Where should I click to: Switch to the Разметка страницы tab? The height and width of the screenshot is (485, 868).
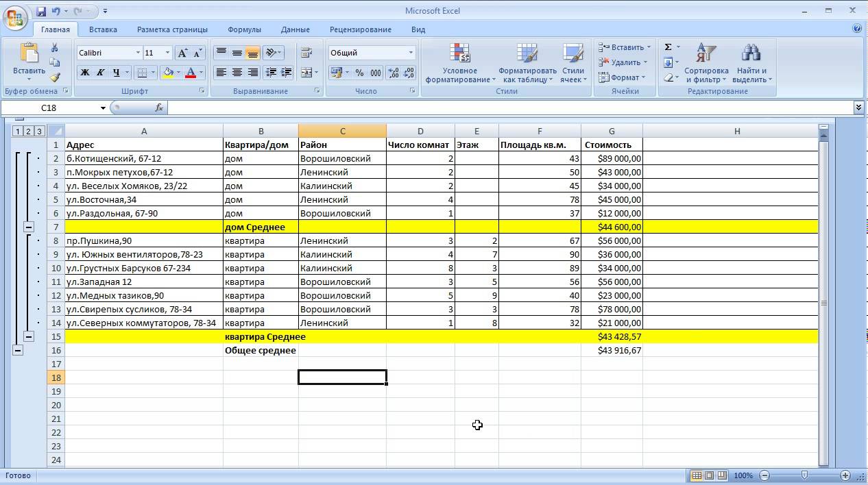[172, 29]
